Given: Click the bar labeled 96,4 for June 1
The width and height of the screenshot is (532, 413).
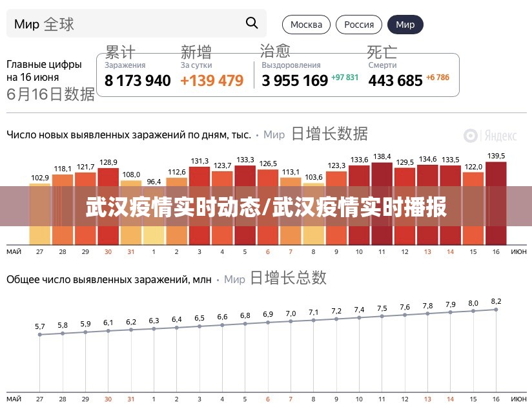Looking at the screenshot, I should coord(154,216).
